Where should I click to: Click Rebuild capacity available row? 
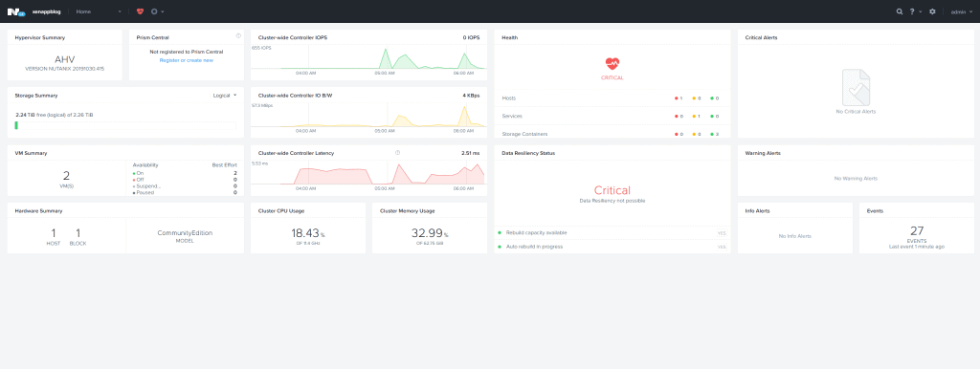(x=612, y=232)
